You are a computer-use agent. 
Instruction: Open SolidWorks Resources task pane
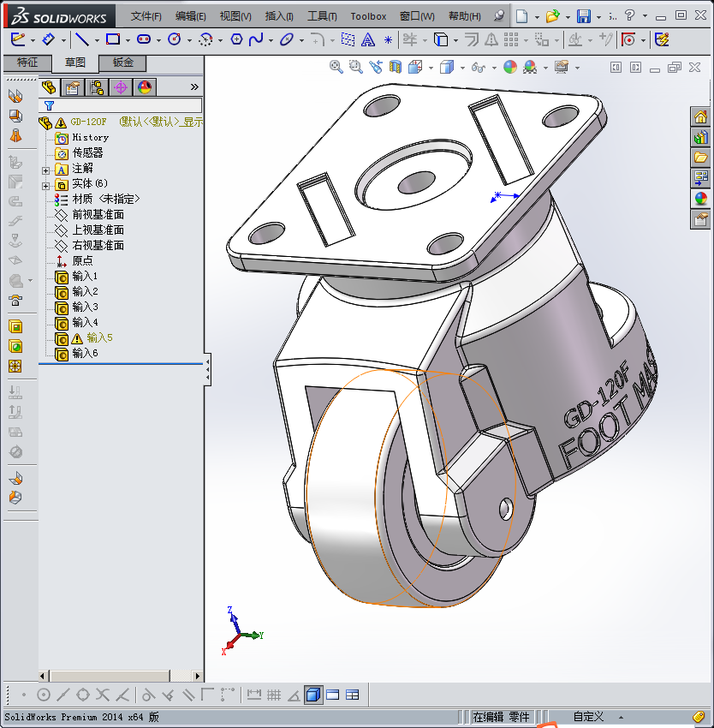[x=700, y=116]
